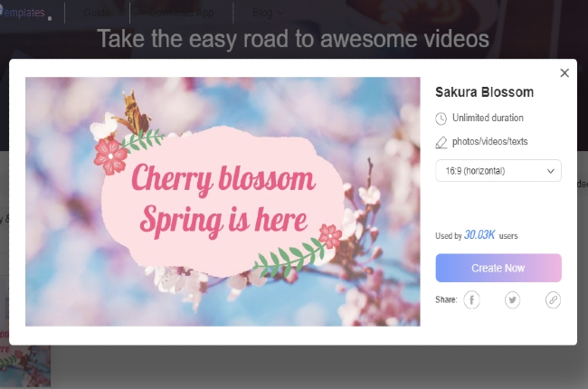Click the pencil icon beside photos/videos/texts
The width and height of the screenshot is (588, 389).
(x=441, y=142)
